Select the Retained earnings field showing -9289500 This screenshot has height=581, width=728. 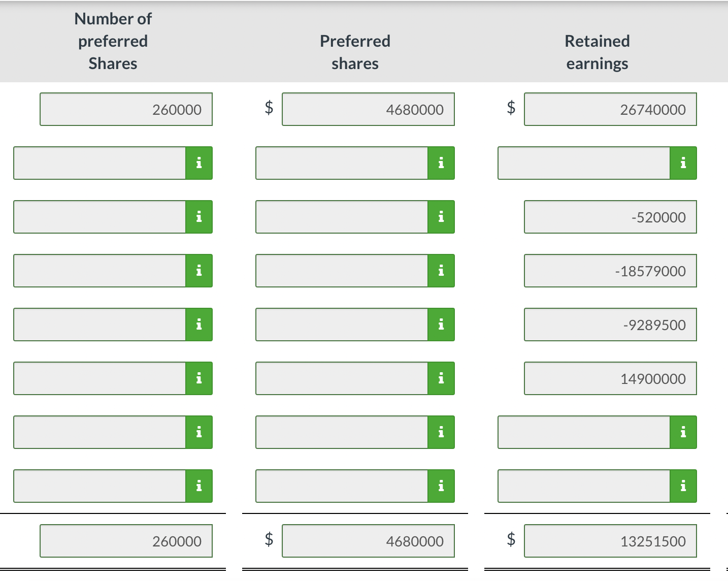coord(610,325)
